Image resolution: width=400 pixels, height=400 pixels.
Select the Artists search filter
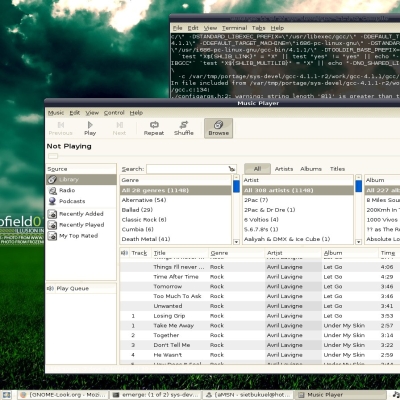[284, 169]
